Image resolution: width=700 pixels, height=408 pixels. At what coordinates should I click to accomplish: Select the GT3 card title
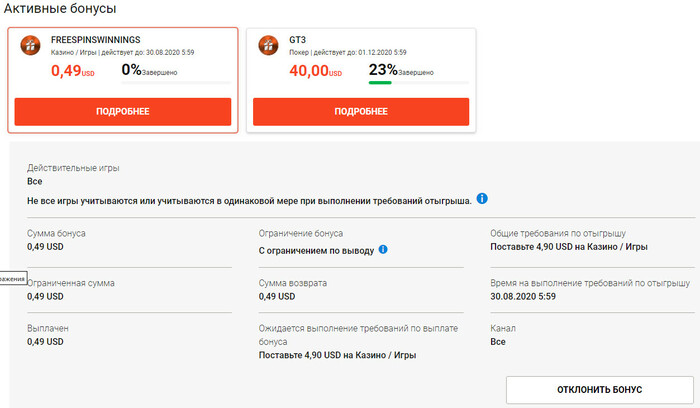pyautogui.click(x=298, y=39)
